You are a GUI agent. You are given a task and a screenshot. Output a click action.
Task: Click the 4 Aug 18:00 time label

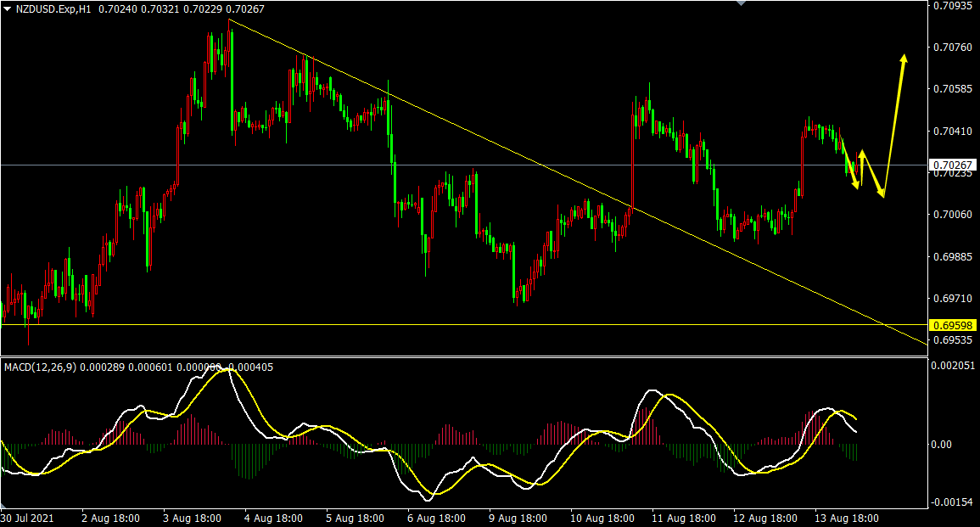(273, 517)
